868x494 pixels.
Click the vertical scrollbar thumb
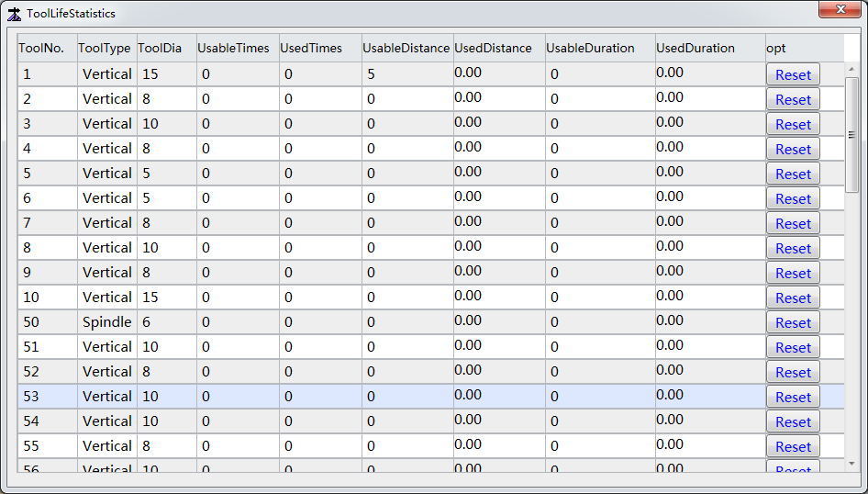click(x=851, y=135)
